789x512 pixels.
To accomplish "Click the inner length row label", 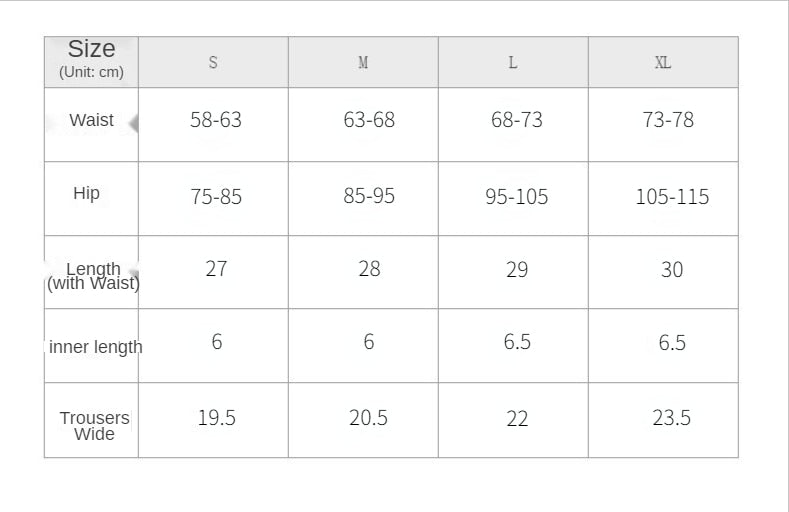I will pos(95,347).
